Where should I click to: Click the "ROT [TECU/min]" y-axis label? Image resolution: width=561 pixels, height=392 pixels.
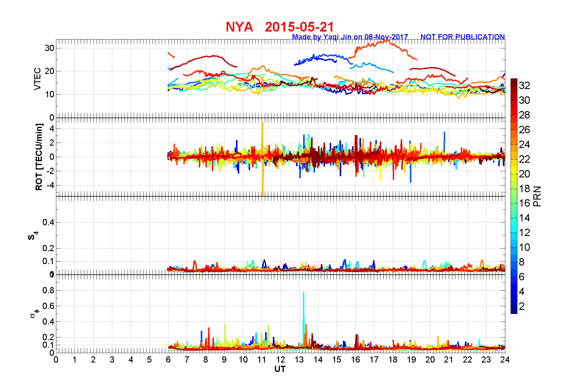pos(39,157)
